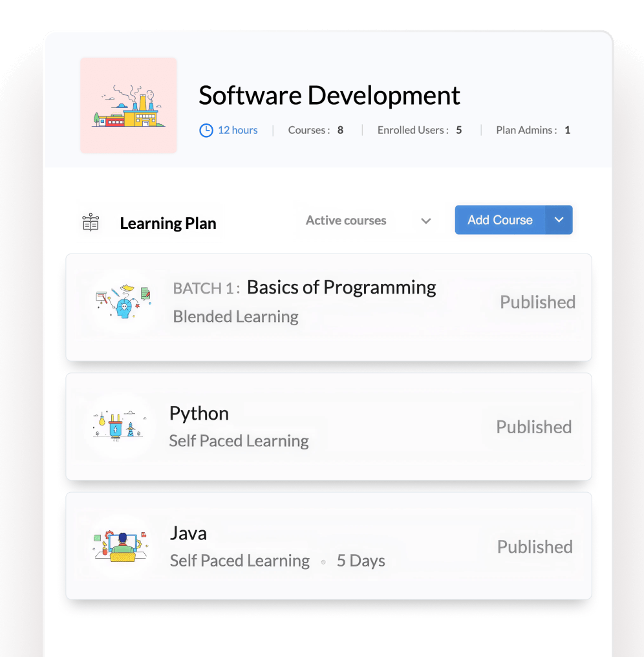Click Published status on Basics of Programming
Screen dimensions: 644x657
click(x=537, y=302)
